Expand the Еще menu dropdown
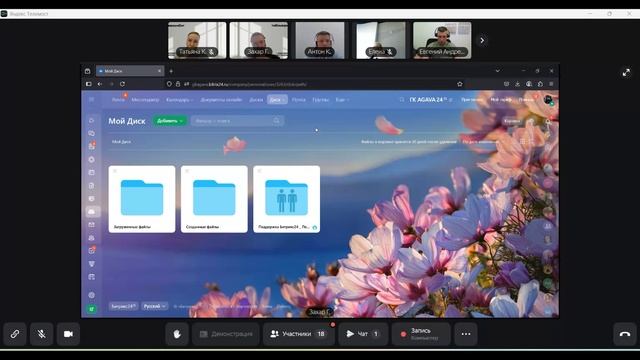This screenshot has height=360, width=640. click(342, 100)
